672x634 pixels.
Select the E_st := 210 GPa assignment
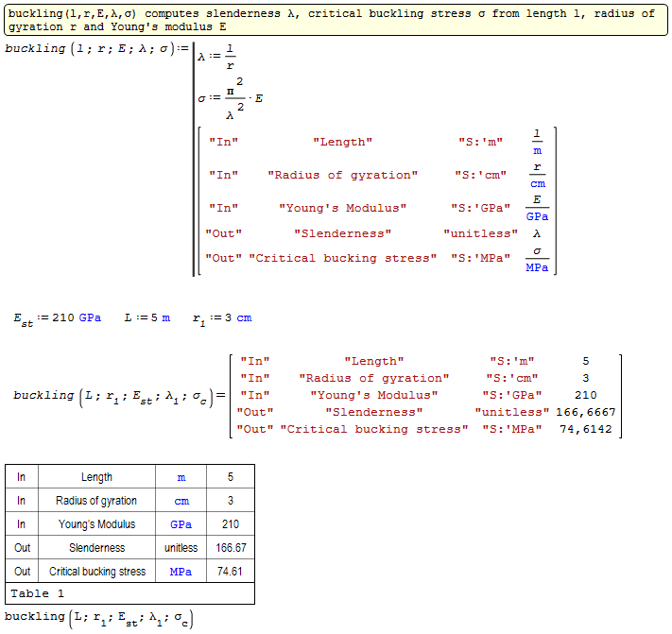click(x=57, y=318)
